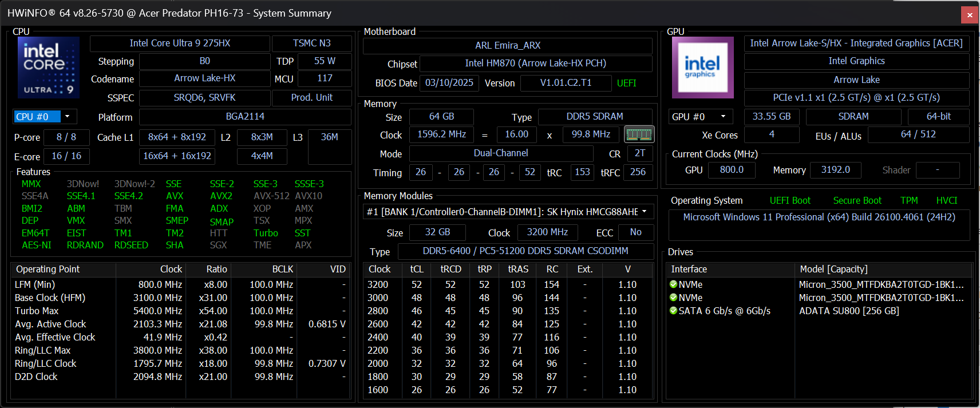Click the SSPEC SRQD6, SRVFK field
This screenshot has height=408, width=980.
(204, 98)
